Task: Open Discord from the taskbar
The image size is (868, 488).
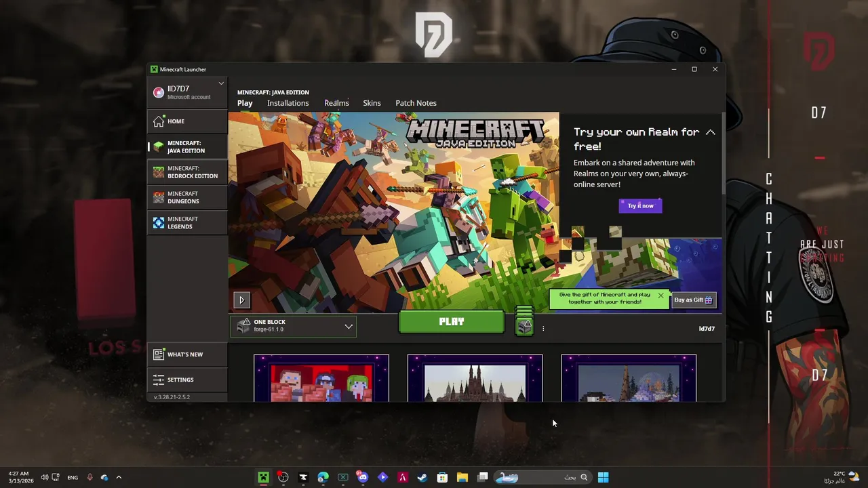Action: (363, 477)
